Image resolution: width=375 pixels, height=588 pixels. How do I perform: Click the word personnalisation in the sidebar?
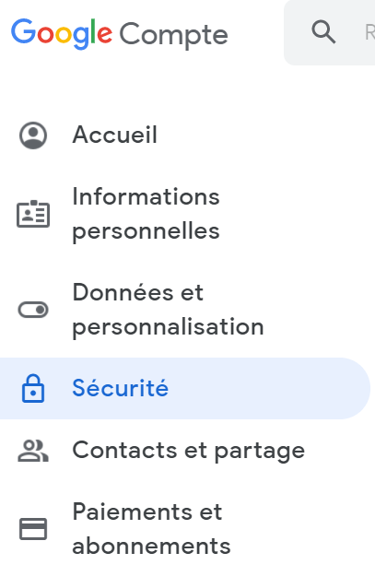[168, 327]
